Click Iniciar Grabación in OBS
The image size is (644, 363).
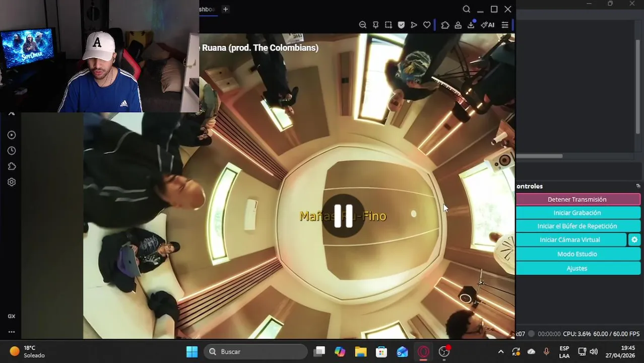pos(577,213)
